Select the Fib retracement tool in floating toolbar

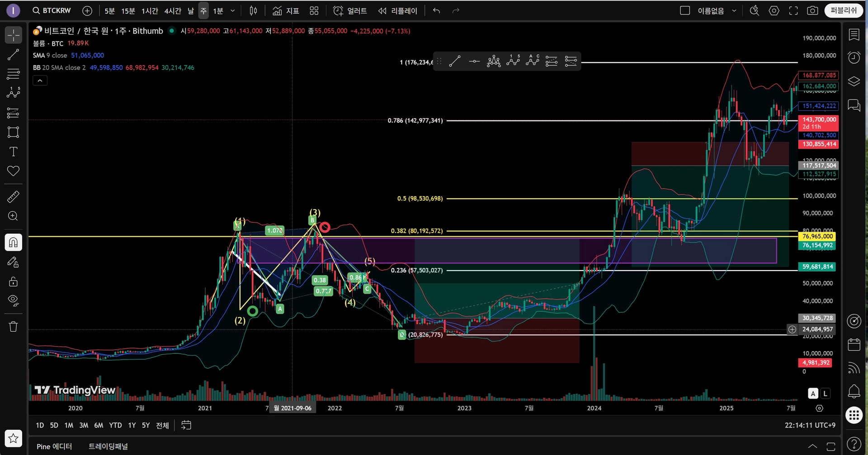(552, 61)
